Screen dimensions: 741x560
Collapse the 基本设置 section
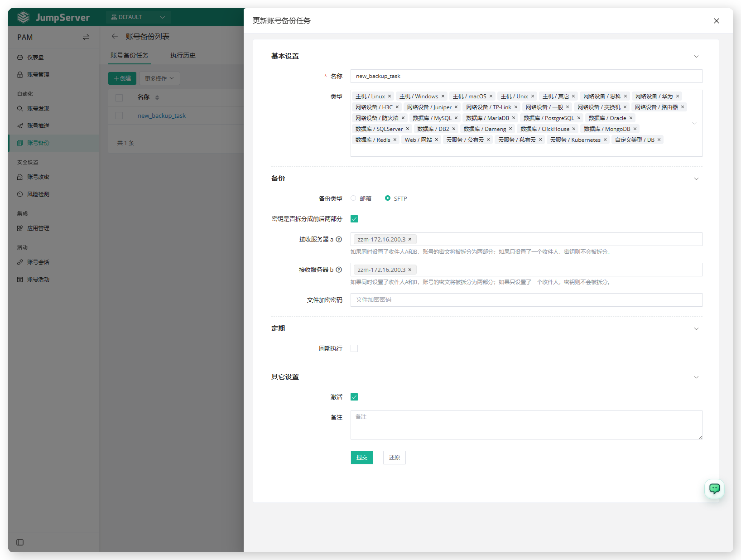click(696, 56)
